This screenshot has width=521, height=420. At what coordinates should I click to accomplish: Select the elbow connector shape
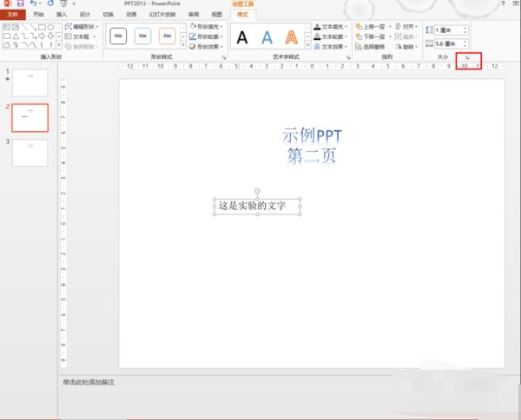[x=24, y=36]
